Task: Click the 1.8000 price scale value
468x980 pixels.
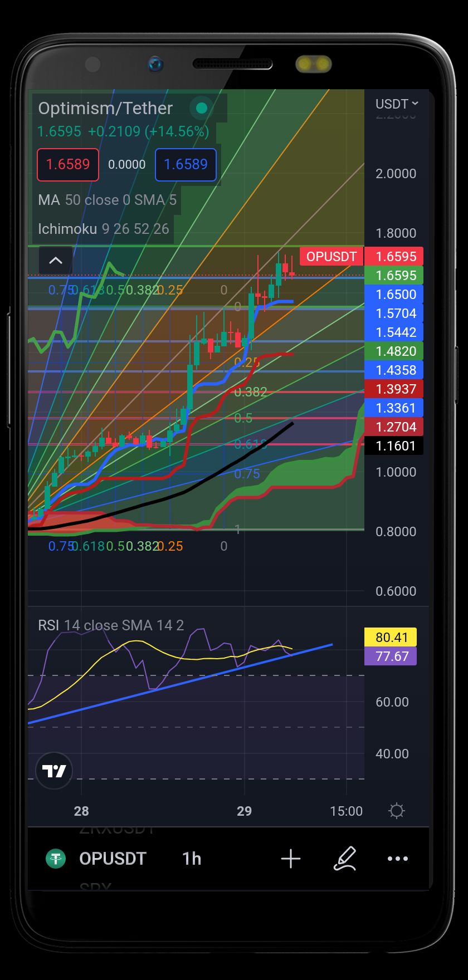Action: pyautogui.click(x=396, y=233)
